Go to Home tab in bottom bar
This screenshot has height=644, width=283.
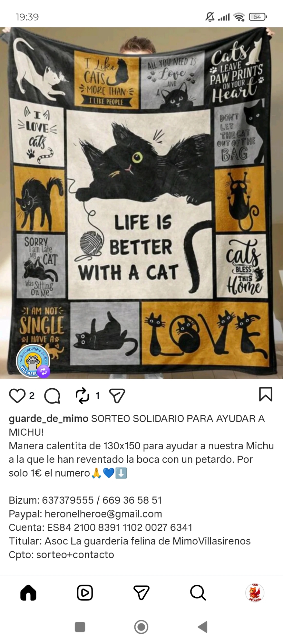click(x=28, y=593)
